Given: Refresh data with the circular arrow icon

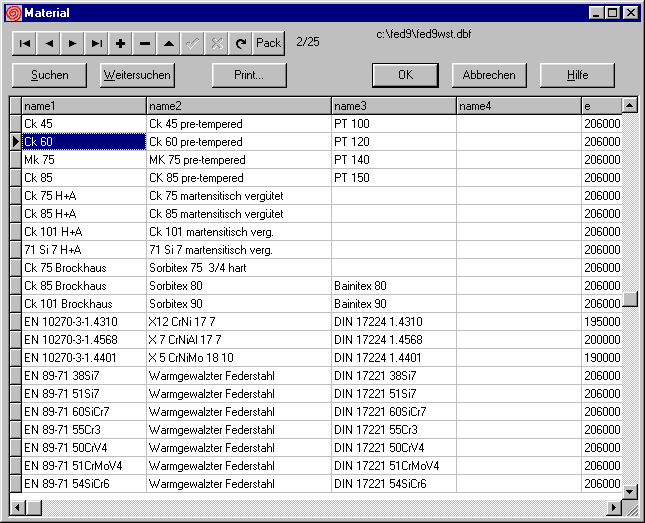Looking at the screenshot, I should click(241, 43).
